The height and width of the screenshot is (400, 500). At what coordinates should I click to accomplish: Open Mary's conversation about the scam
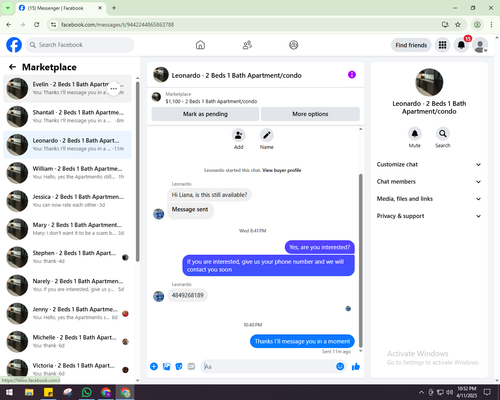tap(67, 229)
